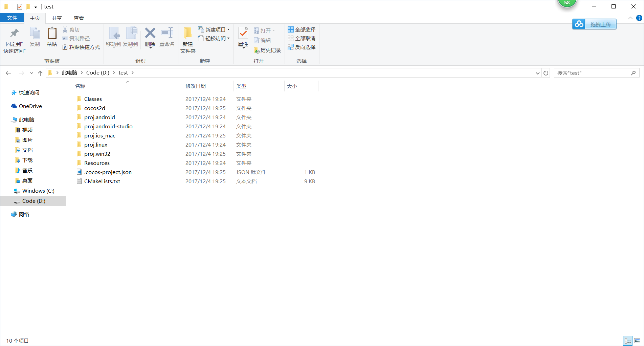Open recent locations dropdown arrow
The image size is (644, 346).
(31, 73)
